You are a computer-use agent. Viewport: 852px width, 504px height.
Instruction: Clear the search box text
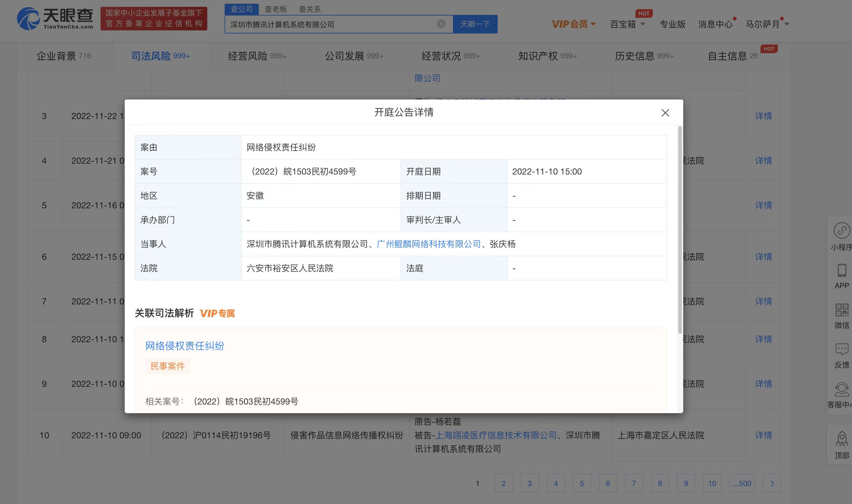(x=441, y=24)
